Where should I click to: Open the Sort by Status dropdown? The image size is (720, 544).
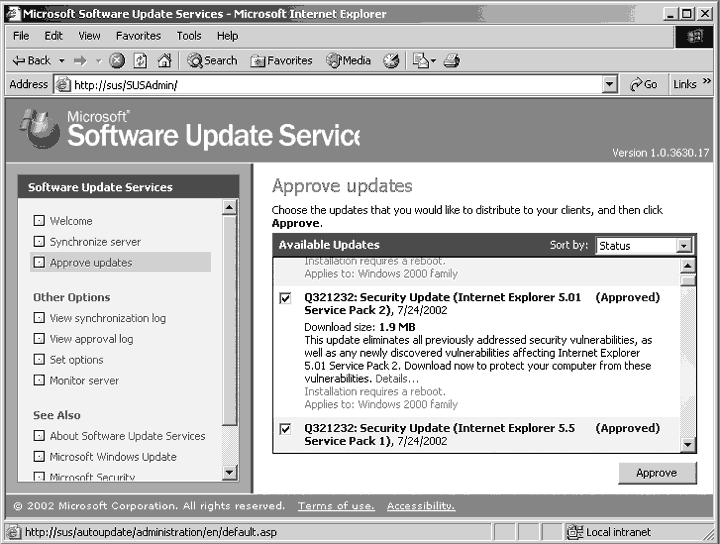[x=684, y=245]
